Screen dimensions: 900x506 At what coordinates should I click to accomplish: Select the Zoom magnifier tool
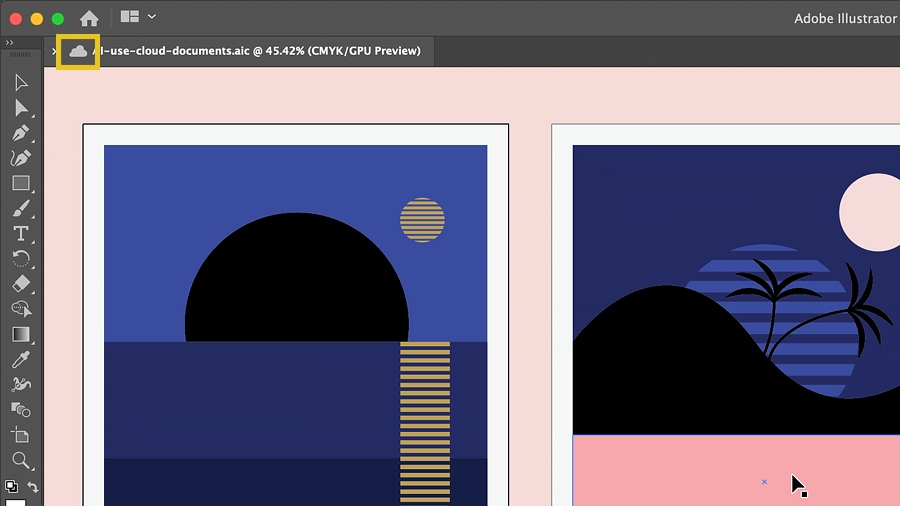click(x=21, y=460)
